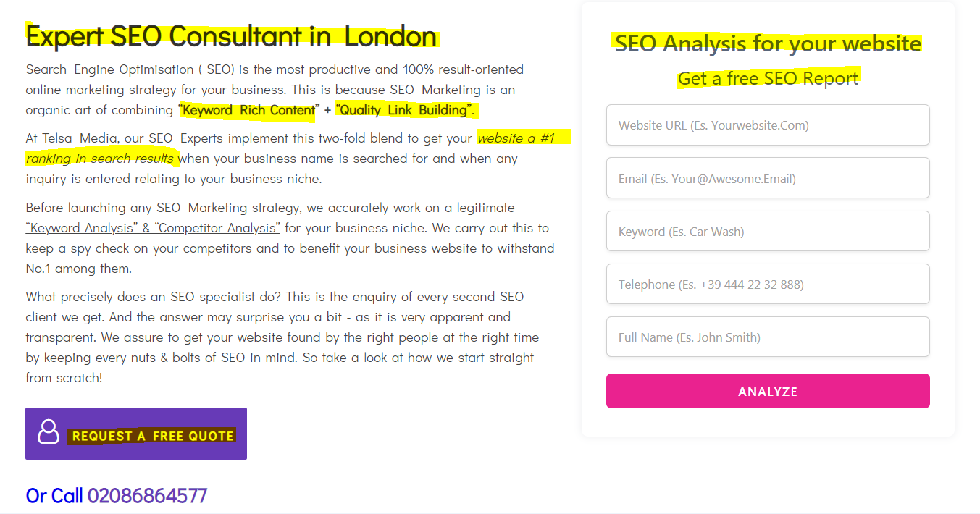Click the Get a free SEO Report subheading
This screenshot has width=980, height=514.
pos(768,78)
